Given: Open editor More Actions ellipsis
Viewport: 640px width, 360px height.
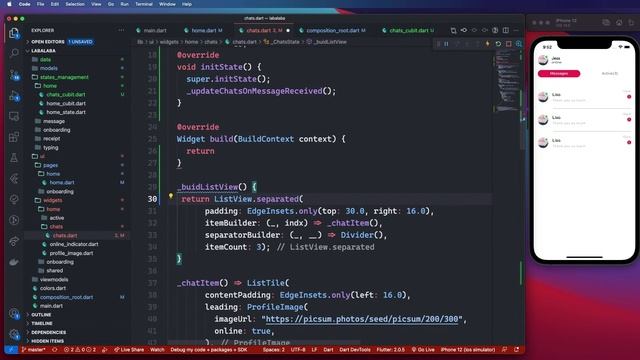Looking at the screenshot, I should click(x=516, y=30).
